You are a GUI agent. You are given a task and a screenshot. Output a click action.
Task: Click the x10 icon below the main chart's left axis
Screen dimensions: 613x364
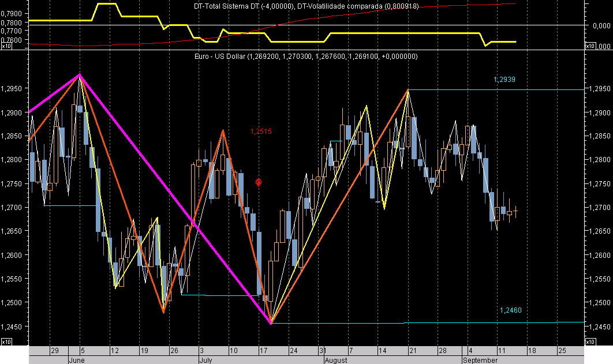pyautogui.click(x=6, y=342)
